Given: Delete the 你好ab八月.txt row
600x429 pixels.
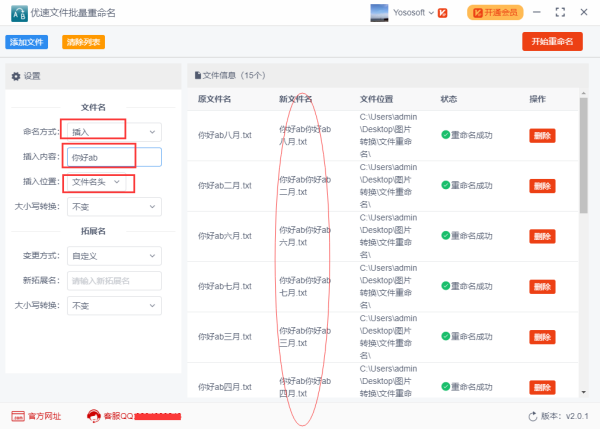Looking at the screenshot, I should 541,135.
